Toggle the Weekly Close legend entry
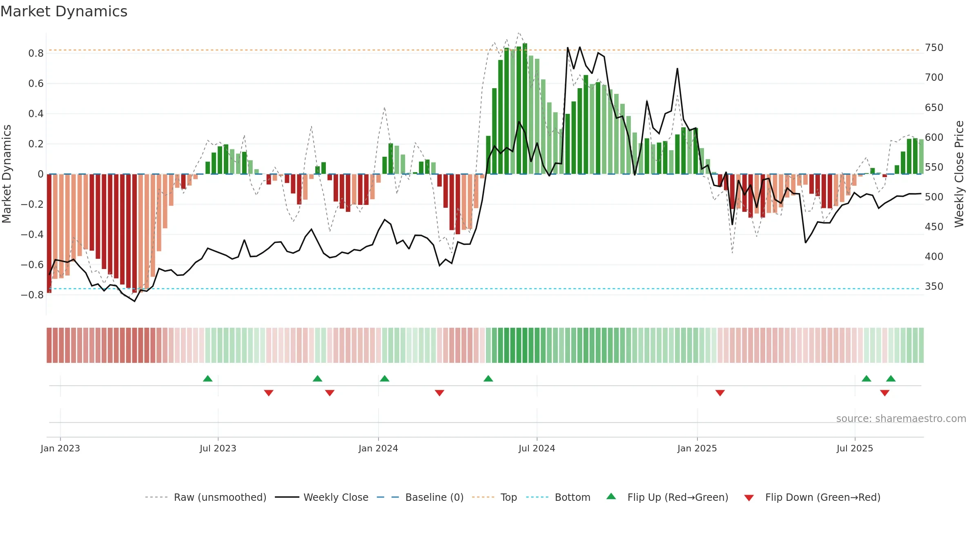The width and height of the screenshot is (980, 551). click(x=321, y=497)
